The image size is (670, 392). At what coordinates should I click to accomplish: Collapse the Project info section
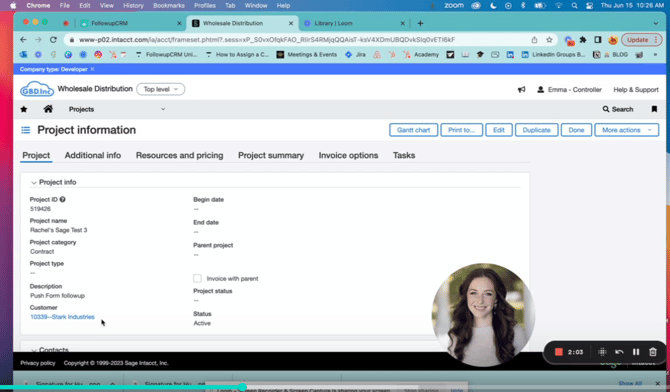coord(34,183)
